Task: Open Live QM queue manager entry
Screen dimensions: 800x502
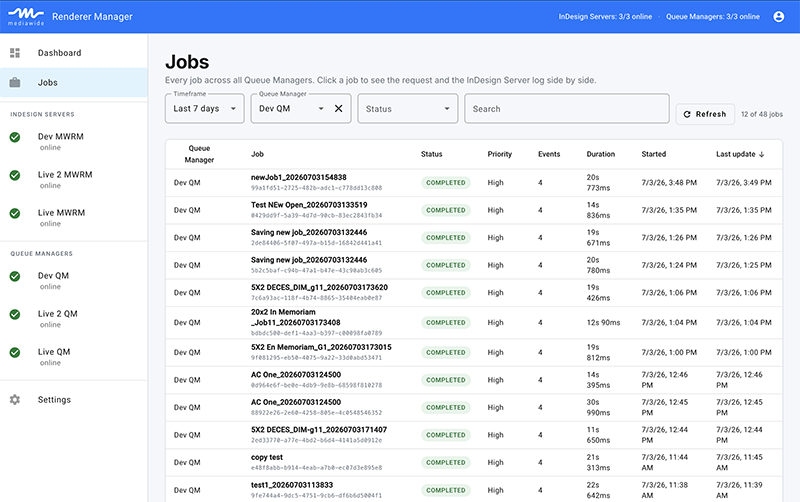Action: pos(73,357)
